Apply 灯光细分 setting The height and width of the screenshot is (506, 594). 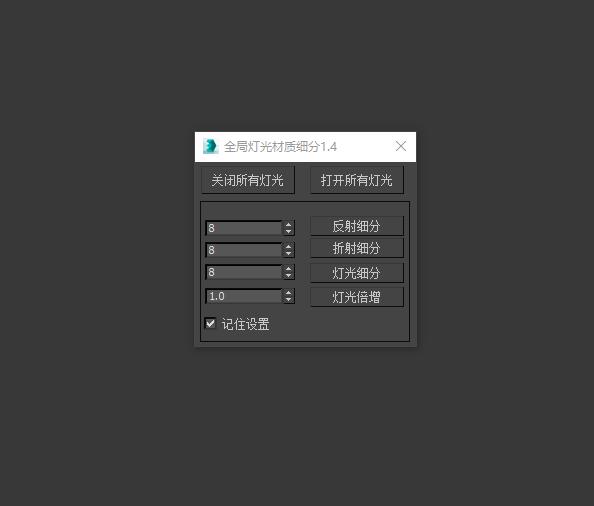point(357,273)
